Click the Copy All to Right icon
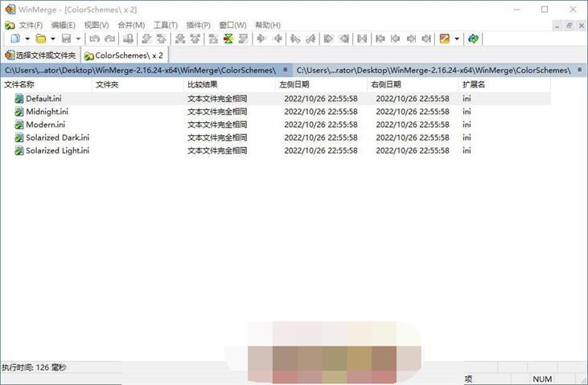This screenshot has height=385, width=588. (328, 39)
